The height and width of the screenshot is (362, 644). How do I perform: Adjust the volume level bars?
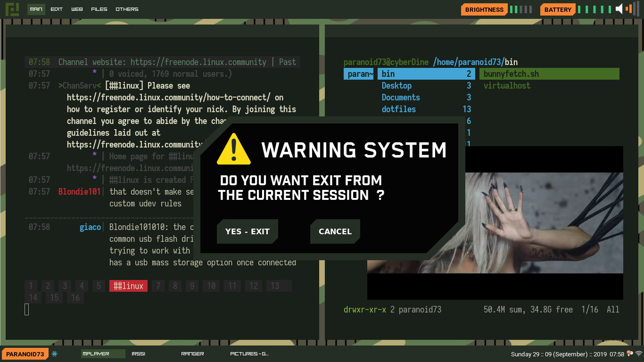tap(633, 9)
